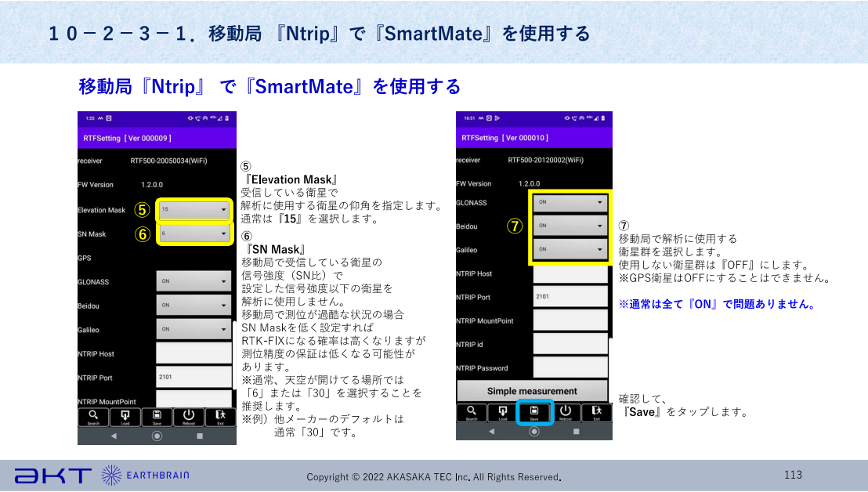
Task: Click FW Version 1.2.0.0 on left phone
Action: tap(152, 185)
